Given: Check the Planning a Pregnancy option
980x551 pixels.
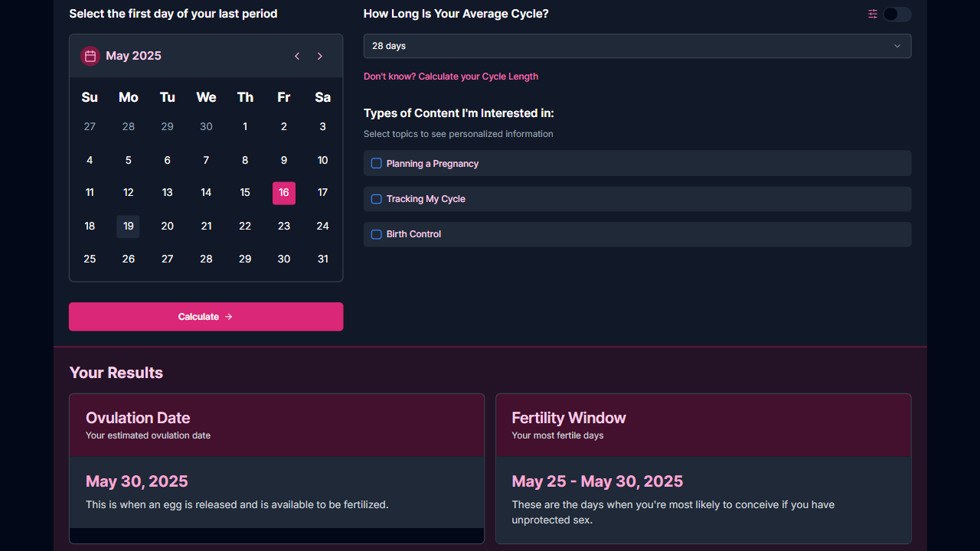Looking at the screenshot, I should [376, 163].
